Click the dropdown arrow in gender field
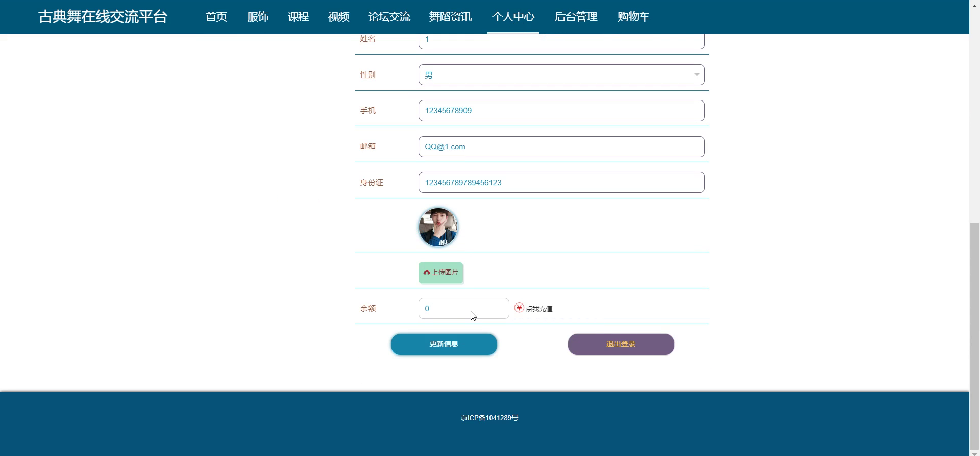980x456 pixels. click(x=696, y=75)
